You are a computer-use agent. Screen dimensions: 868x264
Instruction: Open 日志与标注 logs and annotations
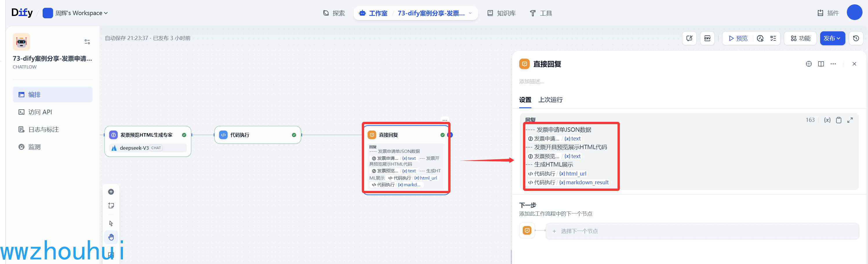pos(52,129)
